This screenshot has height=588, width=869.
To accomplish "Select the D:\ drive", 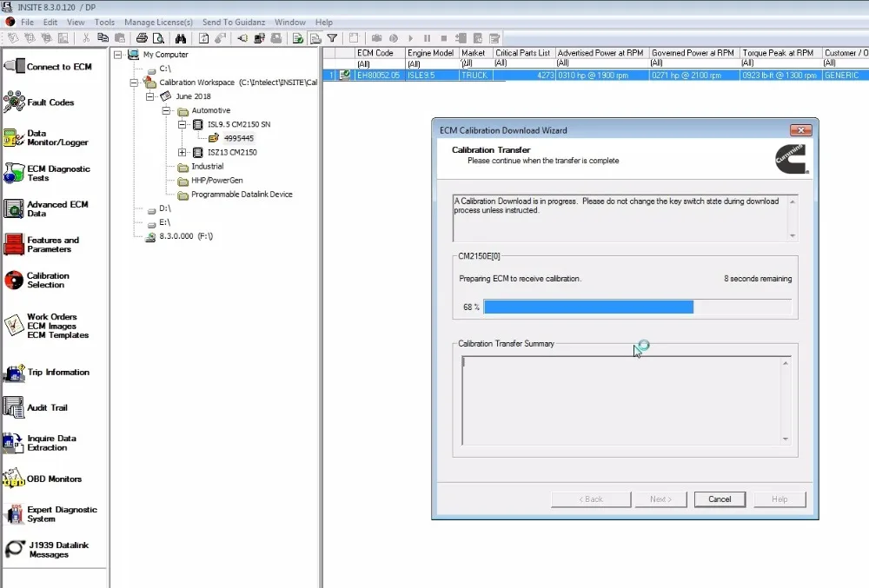I will [165, 208].
